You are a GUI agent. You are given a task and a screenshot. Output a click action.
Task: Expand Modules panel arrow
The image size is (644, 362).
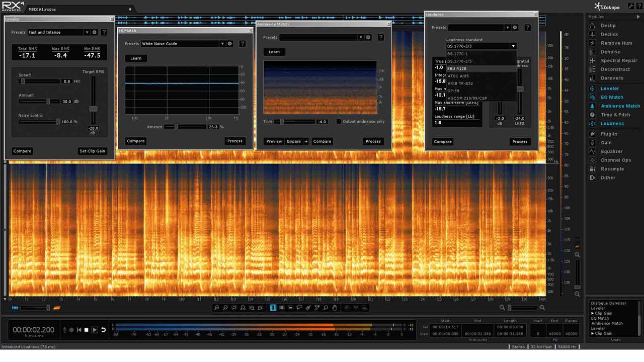638,17
